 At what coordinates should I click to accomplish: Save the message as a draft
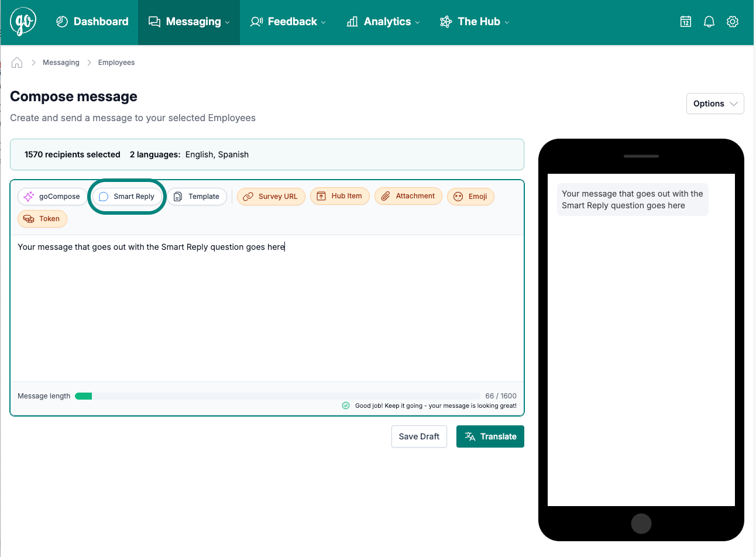(419, 436)
